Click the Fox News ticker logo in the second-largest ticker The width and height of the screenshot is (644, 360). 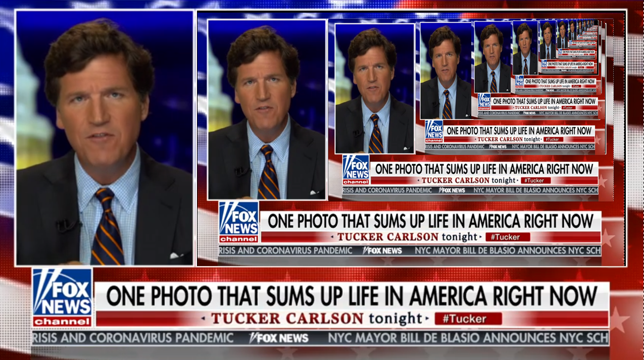pyautogui.click(x=383, y=251)
